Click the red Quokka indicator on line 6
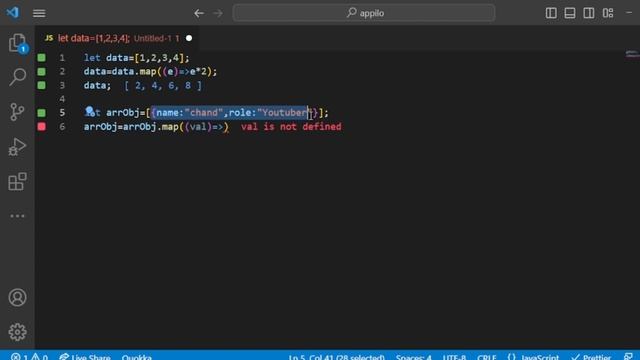The width and height of the screenshot is (640, 360). [x=42, y=127]
